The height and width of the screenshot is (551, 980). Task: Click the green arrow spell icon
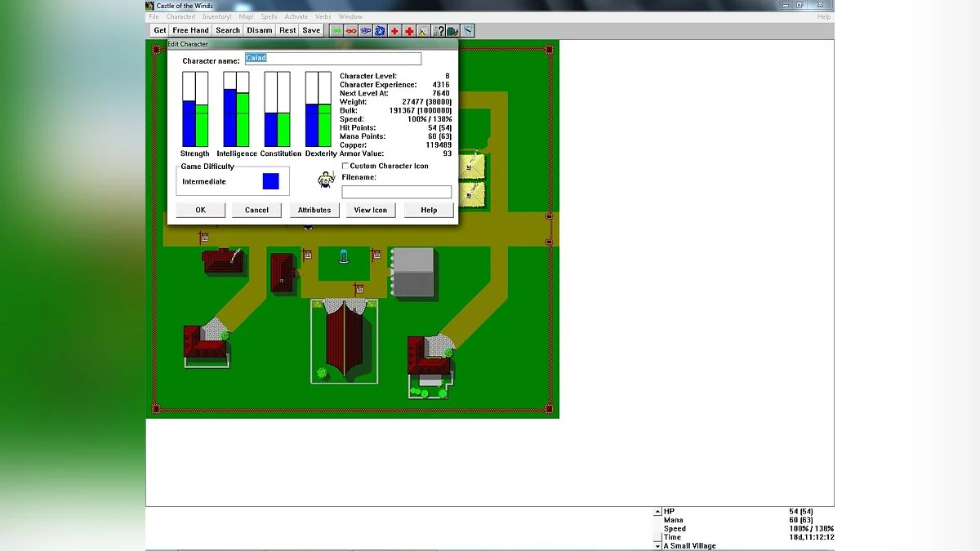pyautogui.click(x=336, y=30)
